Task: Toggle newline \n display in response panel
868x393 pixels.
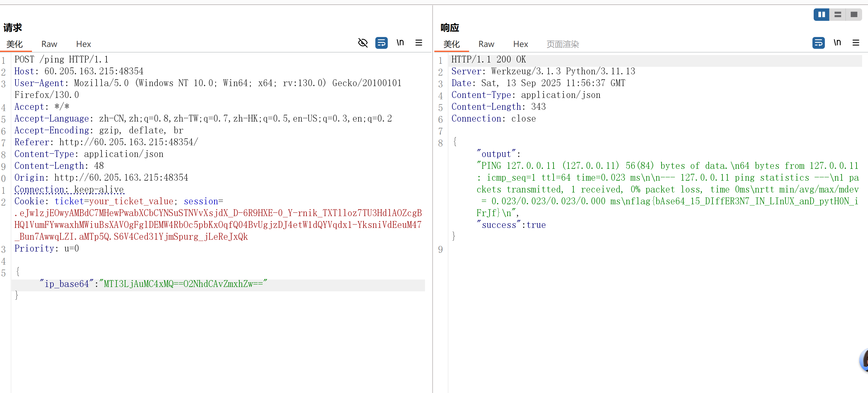Action: [x=837, y=43]
